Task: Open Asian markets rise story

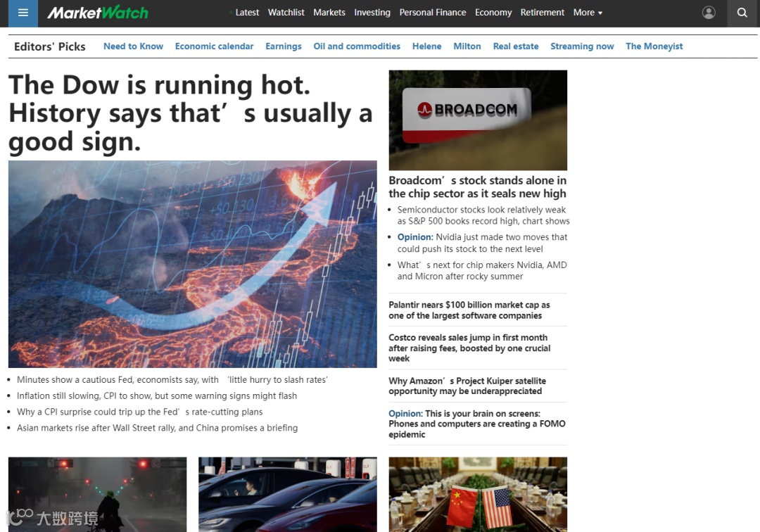Action: (158, 428)
